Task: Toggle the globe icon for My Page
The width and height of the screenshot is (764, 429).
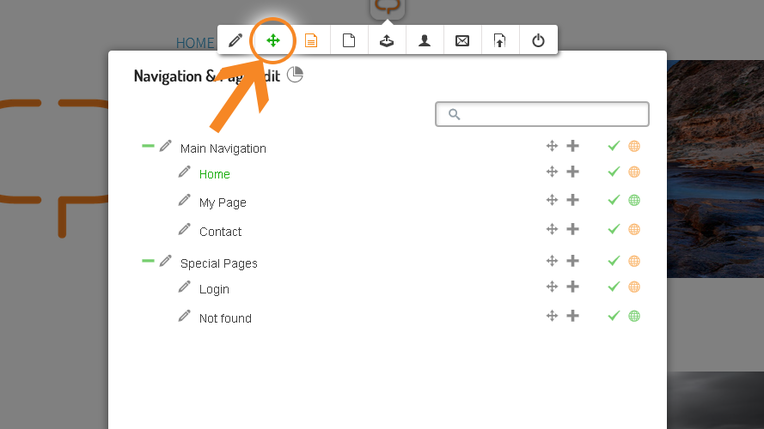Action: (x=634, y=200)
